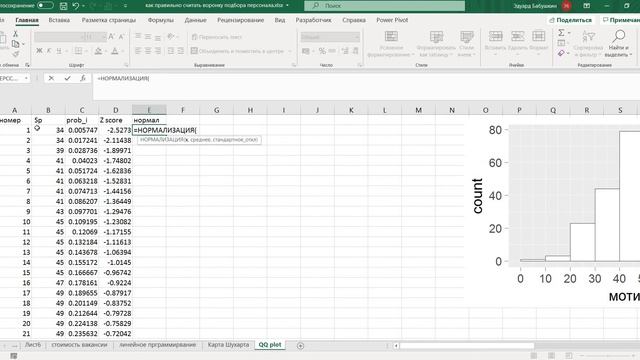Open the borders button

pos(78,51)
